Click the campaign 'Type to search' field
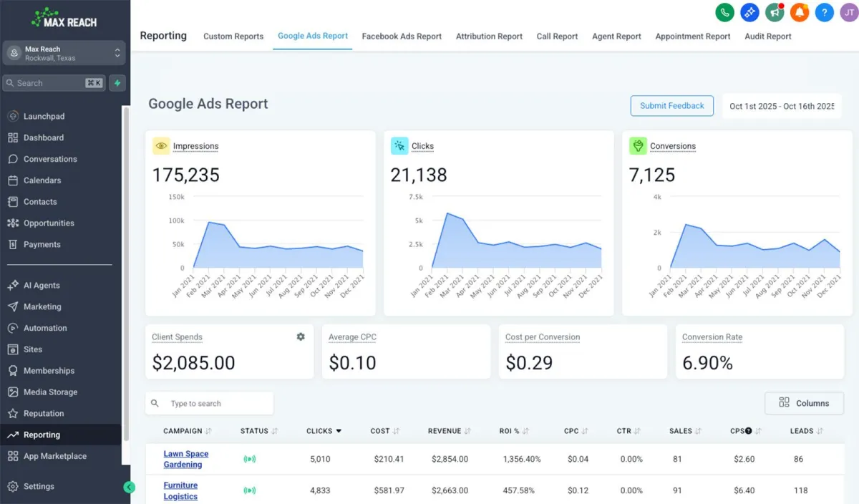The height and width of the screenshot is (504, 859). (x=210, y=403)
